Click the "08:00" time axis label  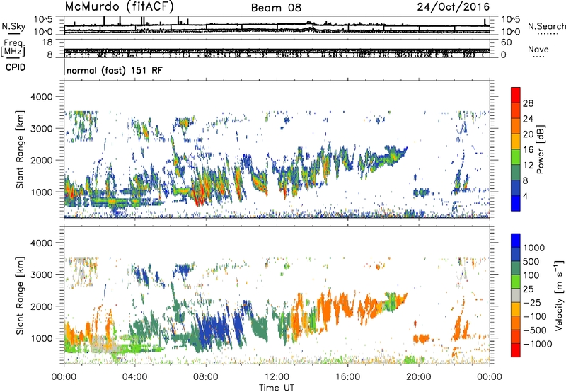[206, 377]
